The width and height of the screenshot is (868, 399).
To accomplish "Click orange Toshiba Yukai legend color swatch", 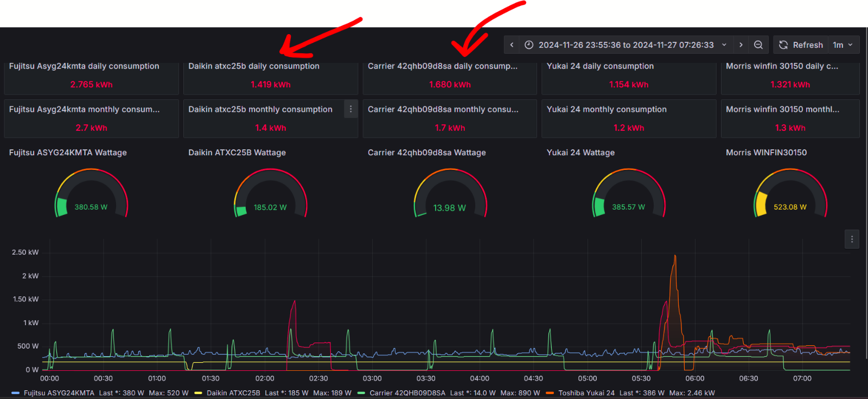I will 550,393.
